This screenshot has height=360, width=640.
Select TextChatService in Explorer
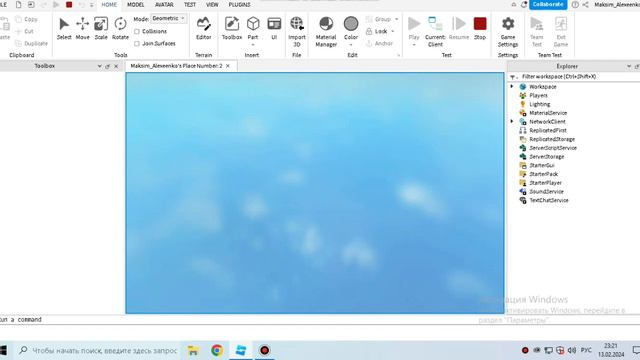click(549, 200)
